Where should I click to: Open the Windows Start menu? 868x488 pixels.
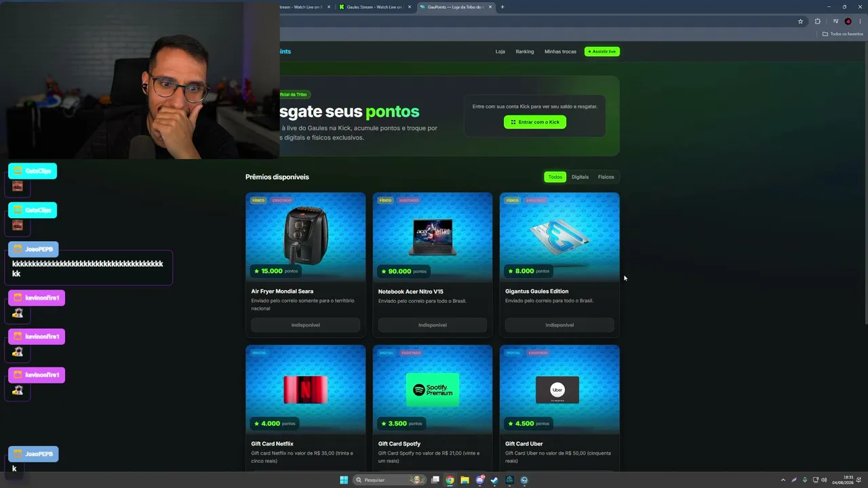click(344, 480)
